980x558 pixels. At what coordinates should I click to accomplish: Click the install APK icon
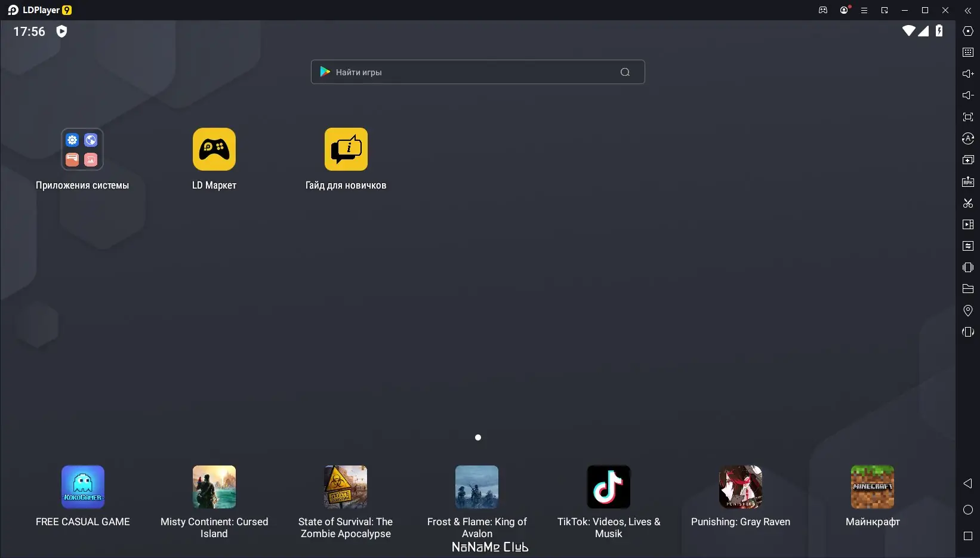[x=968, y=181]
